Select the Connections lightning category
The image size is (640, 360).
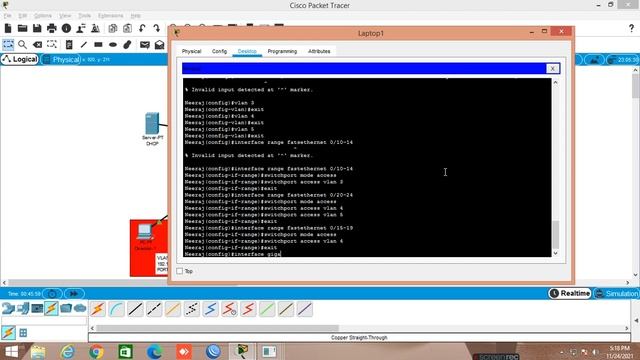pos(51,309)
